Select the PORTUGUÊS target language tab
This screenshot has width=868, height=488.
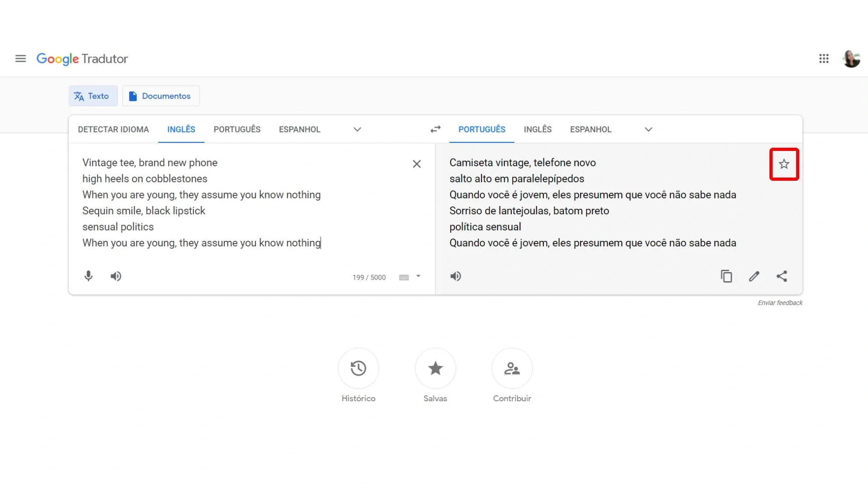coord(481,129)
